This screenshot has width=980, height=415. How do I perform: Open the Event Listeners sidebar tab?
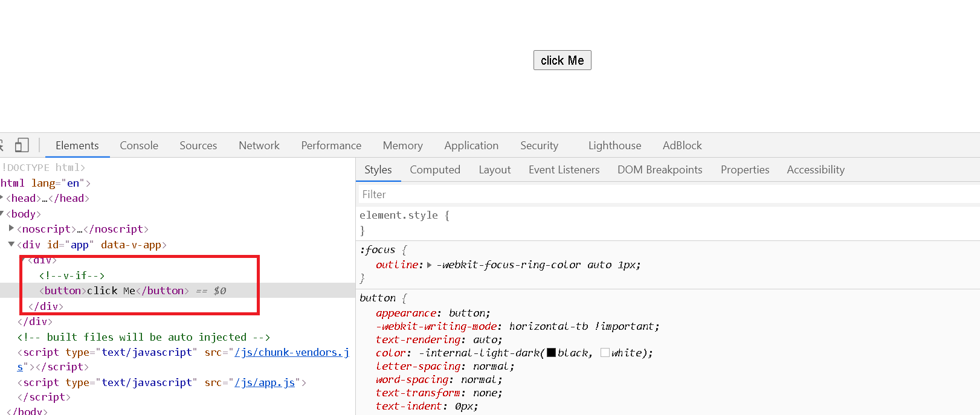tap(564, 170)
